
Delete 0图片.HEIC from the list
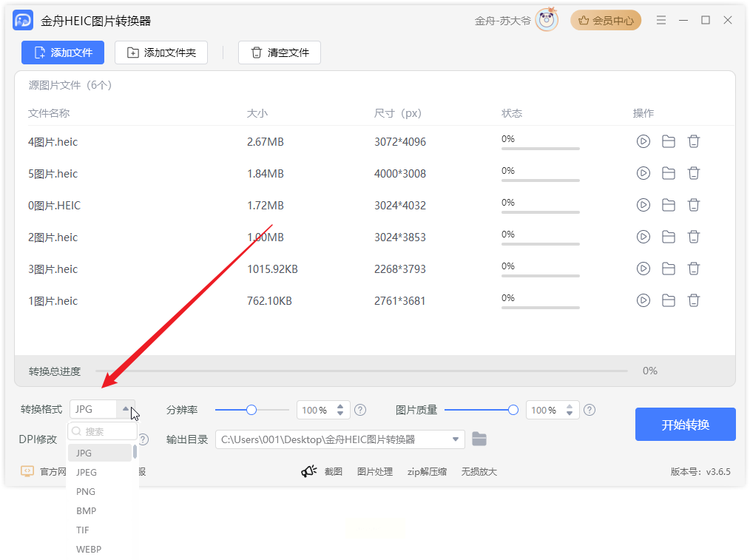pyautogui.click(x=694, y=205)
